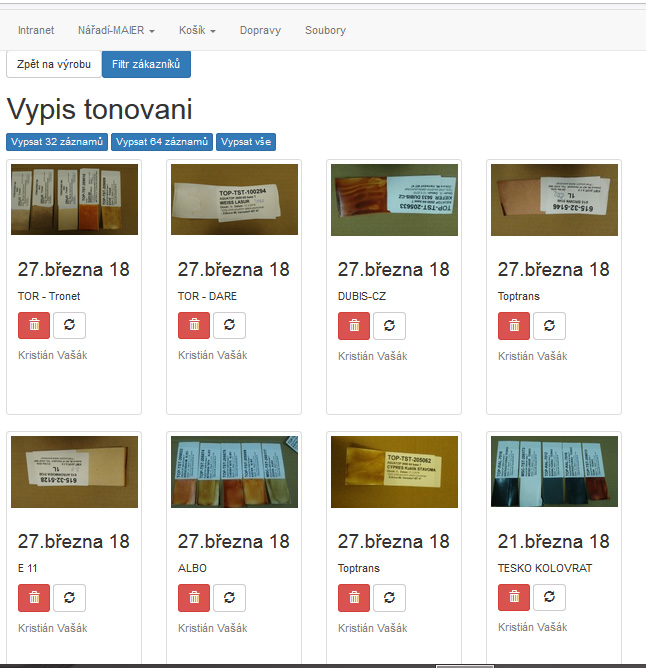The image size is (646, 668).
Task: Open the Košík dropdown menu
Action: click(x=197, y=31)
